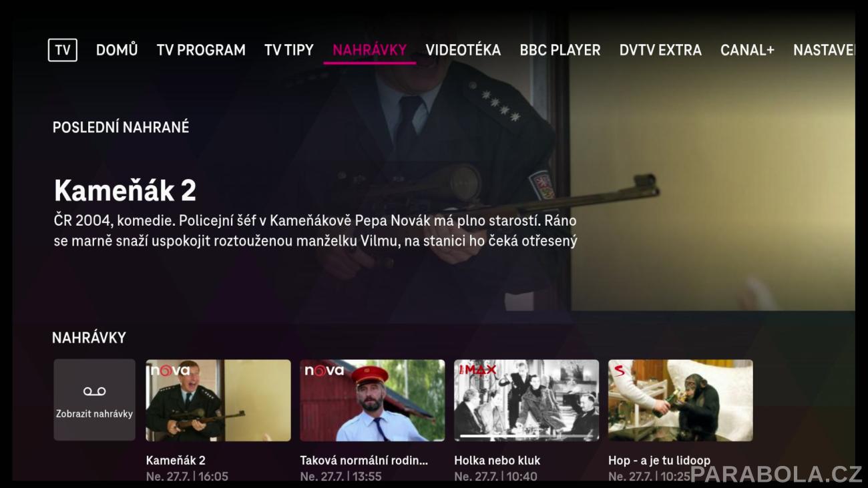The image size is (868, 488).
Task: Open NASTAVENÍ settings menu item
Action: 824,50
